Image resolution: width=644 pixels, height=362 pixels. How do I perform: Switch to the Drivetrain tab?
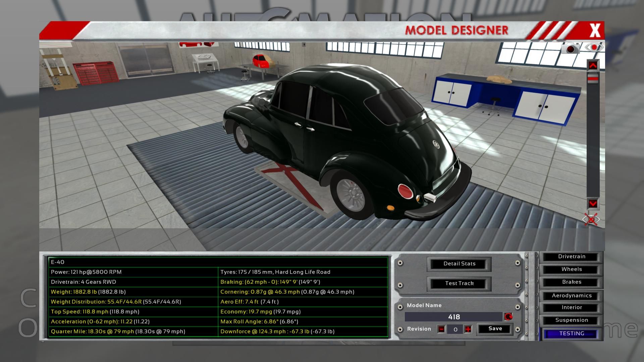(571, 257)
